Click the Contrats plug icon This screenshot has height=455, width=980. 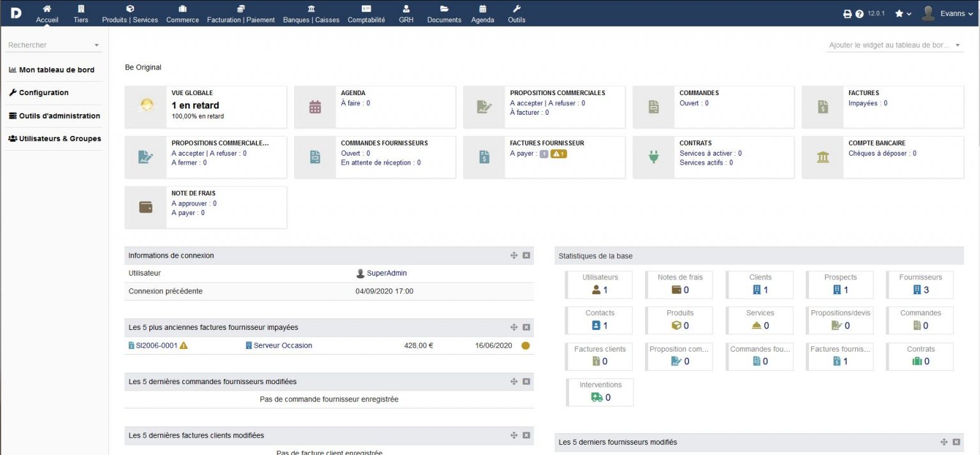click(653, 156)
